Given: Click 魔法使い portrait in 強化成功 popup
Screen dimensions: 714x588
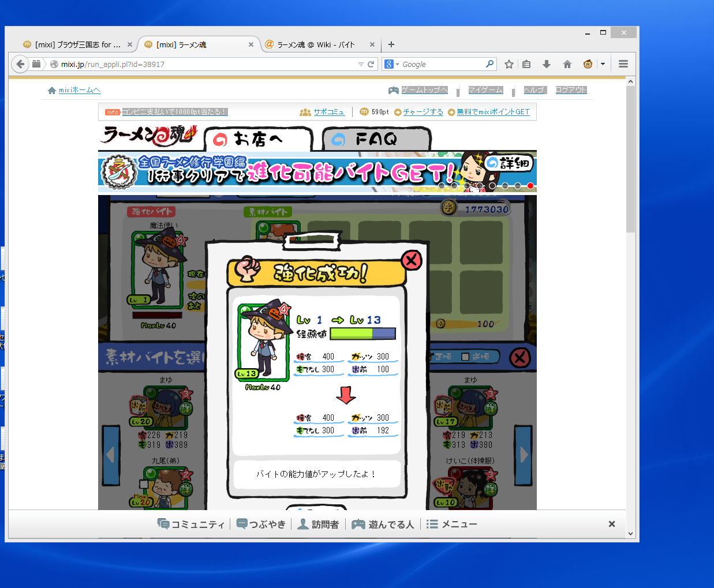Looking at the screenshot, I should (x=264, y=340).
